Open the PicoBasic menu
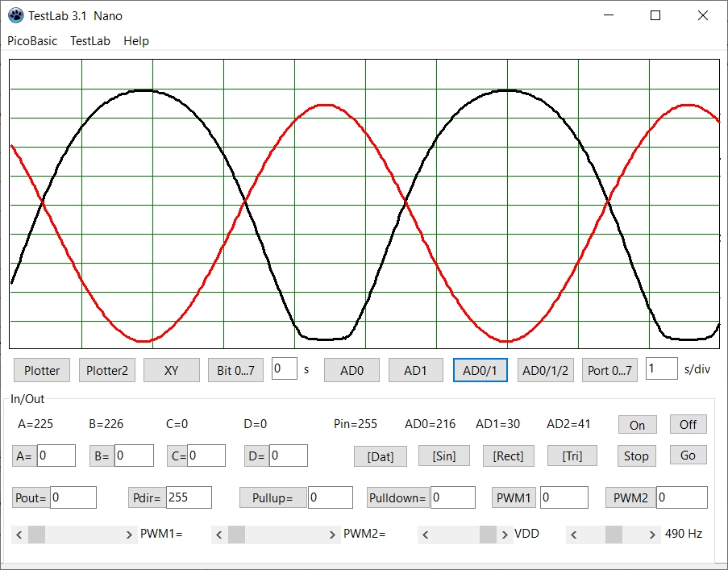Viewport: 728px width, 570px height. pos(32,41)
